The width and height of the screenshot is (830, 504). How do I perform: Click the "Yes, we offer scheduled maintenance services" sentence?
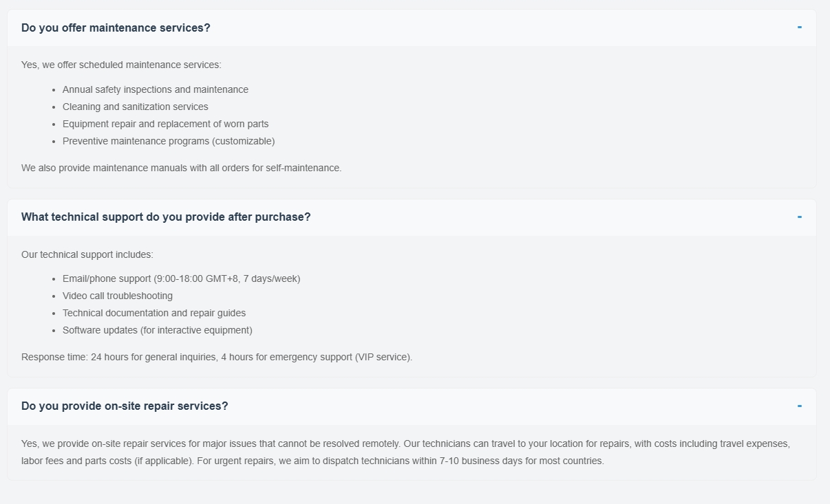coord(121,65)
